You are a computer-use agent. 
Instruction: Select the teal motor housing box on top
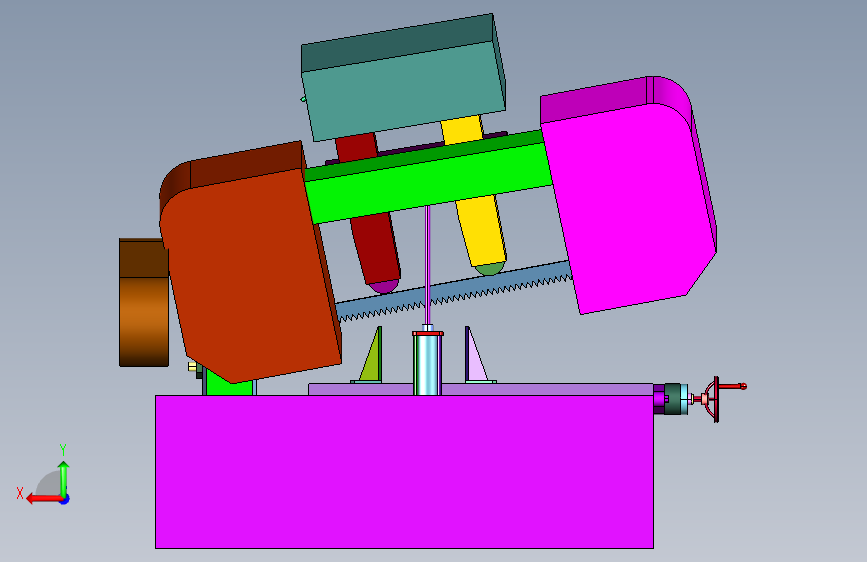pyautogui.click(x=403, y=77)
